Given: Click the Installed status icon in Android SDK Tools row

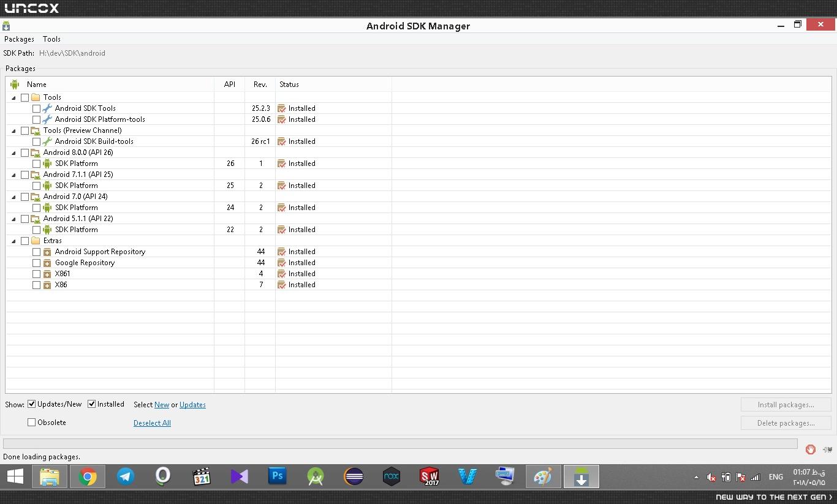Looking at the screenshot, I should [x=282, y=108].
